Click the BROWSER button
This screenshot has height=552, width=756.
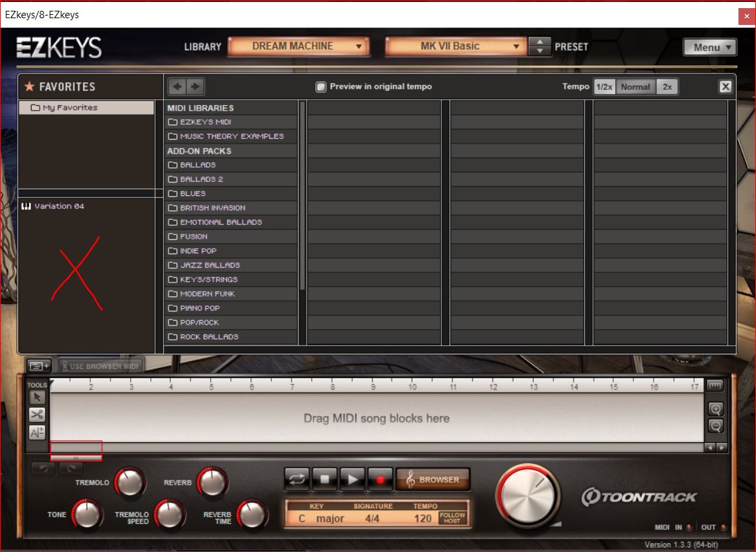(433, 479)
